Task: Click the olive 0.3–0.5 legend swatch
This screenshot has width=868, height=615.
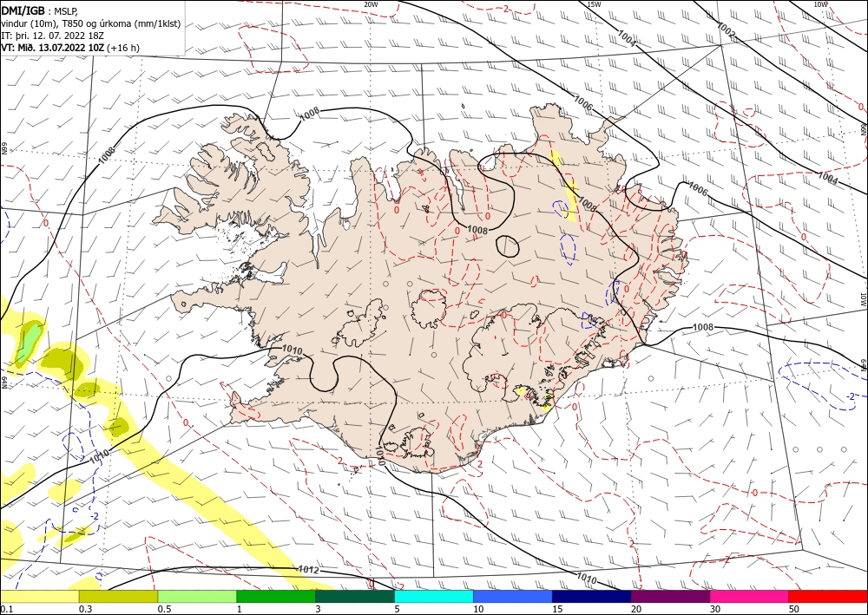Action: [x=118, y=596]
